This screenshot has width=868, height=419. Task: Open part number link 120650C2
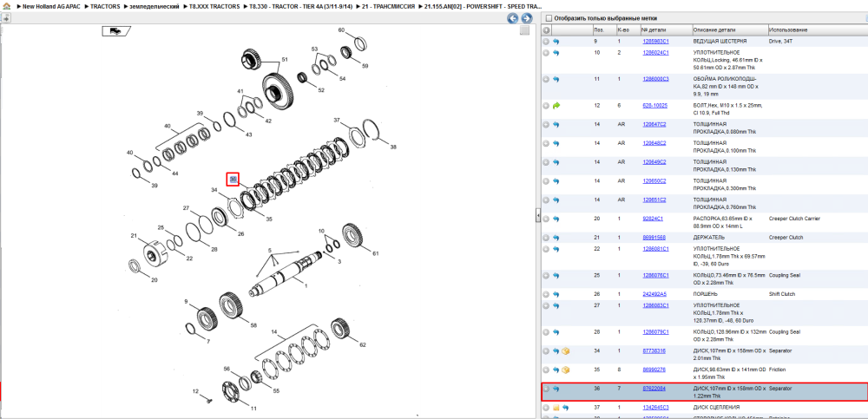click(x=654, y=181)
